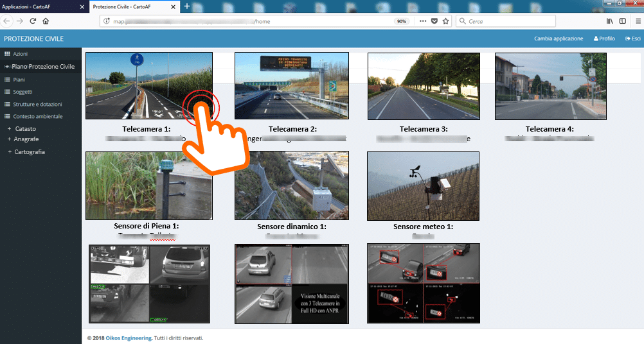This screenshot has height=344, width=644.
Task: Click the 90% zoom level indicator
Action: [x=401, y=21]
